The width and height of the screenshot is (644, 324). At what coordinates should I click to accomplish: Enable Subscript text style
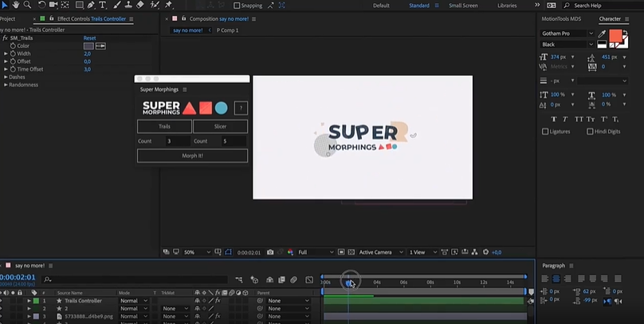point(615,119)
